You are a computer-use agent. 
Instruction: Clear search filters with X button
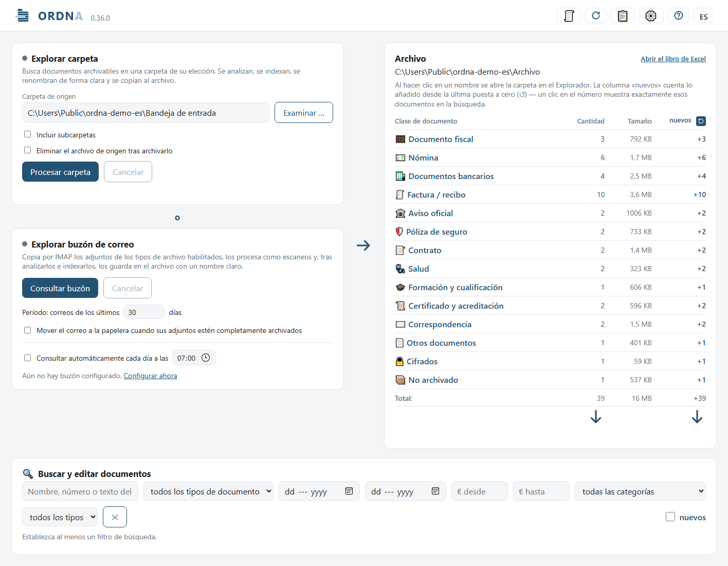(x=115, y=517)
